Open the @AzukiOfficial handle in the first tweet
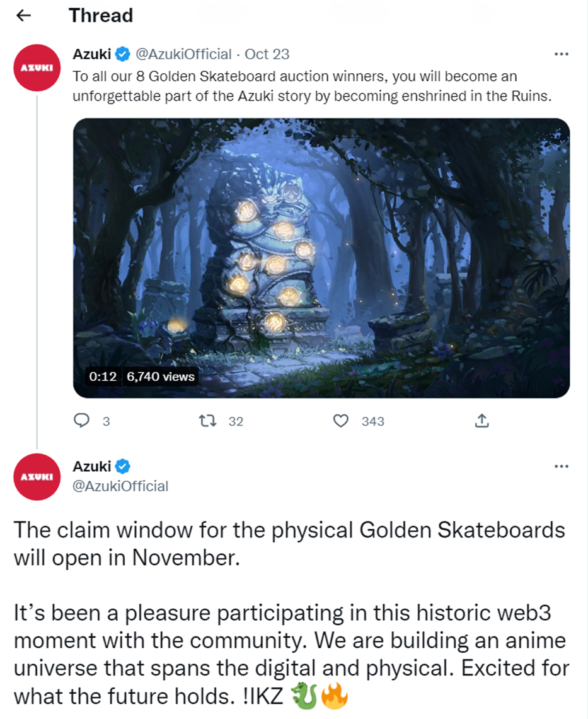 tap(183, 54)
